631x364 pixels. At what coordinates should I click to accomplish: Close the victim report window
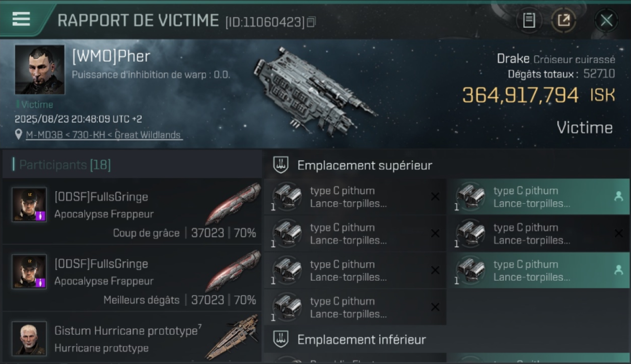coord(606,20)
